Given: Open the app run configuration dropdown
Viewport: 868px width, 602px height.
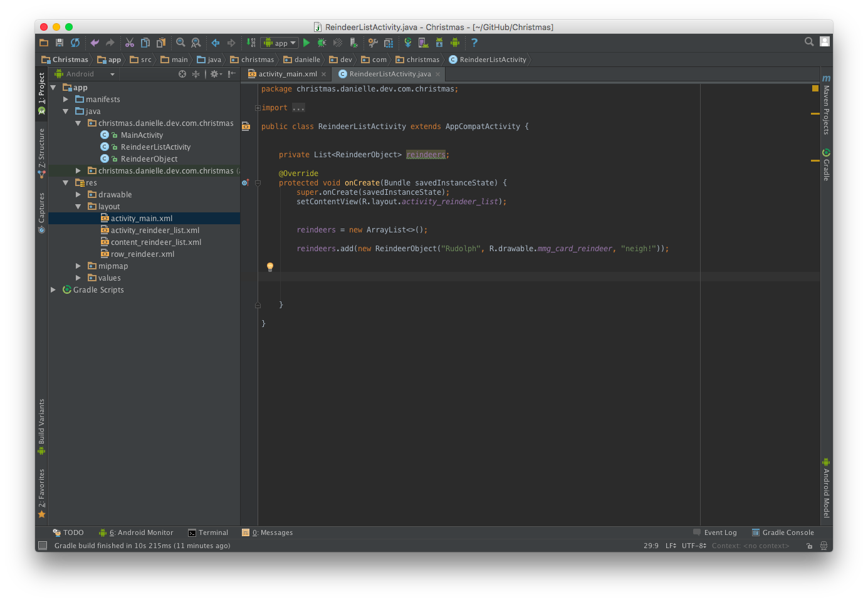Looking at the screenshot, I should click(280, 43).
